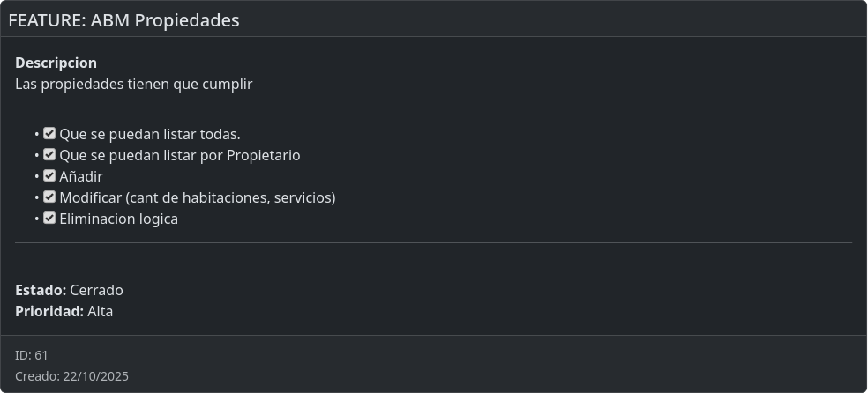
Task: Uncheck the Modificar checkbox
Action: pos(49,197)
